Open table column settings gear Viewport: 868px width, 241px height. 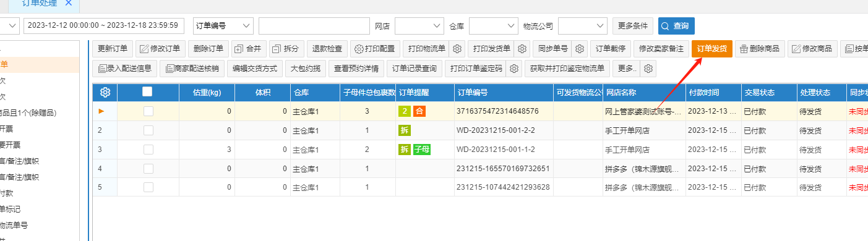(x=105, y=92)
